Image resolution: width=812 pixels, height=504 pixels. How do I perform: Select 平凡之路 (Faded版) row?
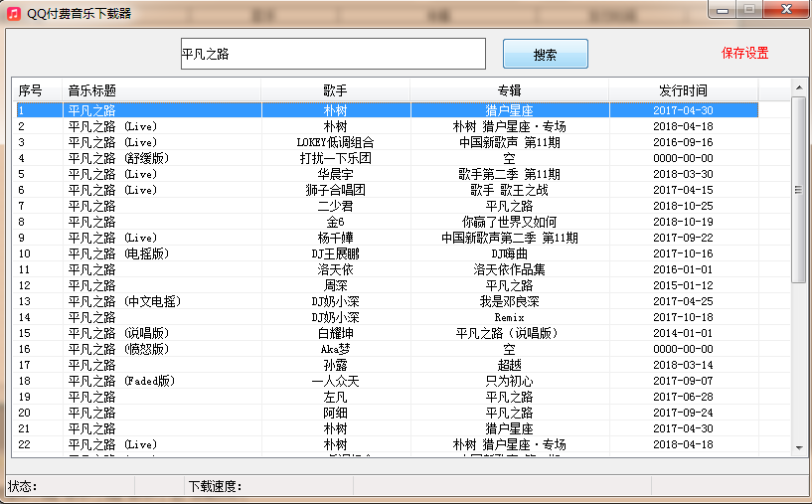[386, 381]
